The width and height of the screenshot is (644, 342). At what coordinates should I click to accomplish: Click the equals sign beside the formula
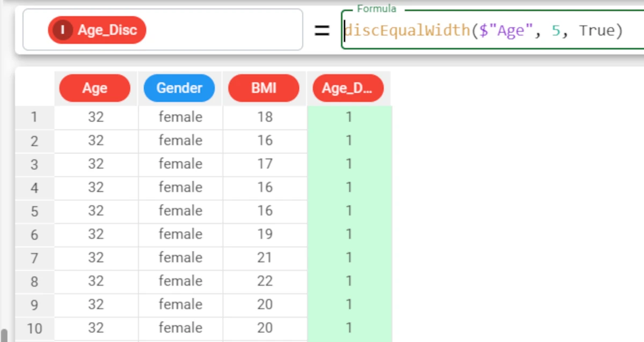[321, 31]
